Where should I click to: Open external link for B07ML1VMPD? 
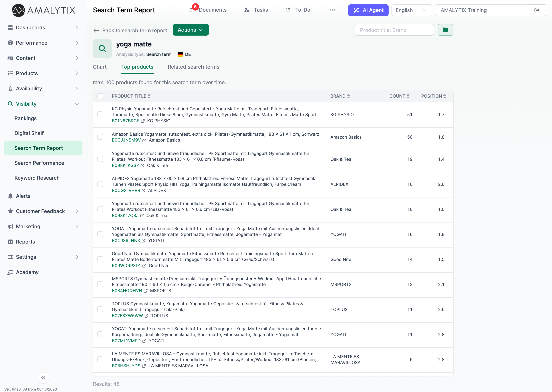tap(144, 341)
